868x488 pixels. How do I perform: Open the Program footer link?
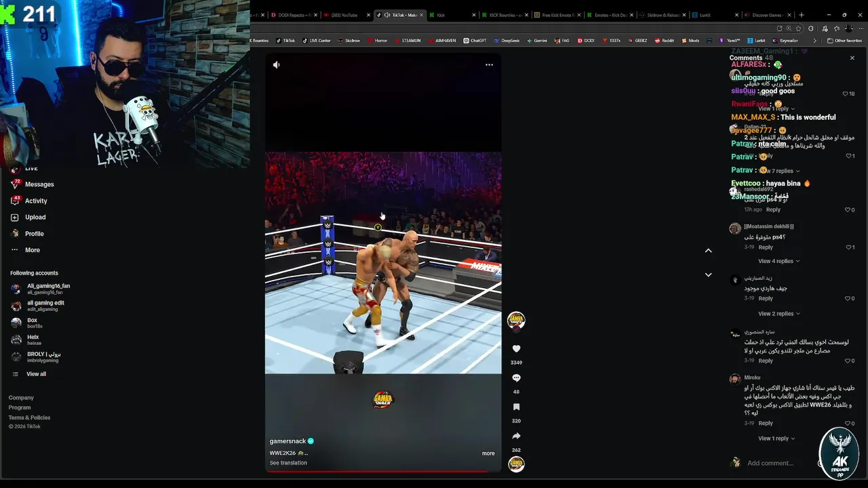(x=20, y=407)
